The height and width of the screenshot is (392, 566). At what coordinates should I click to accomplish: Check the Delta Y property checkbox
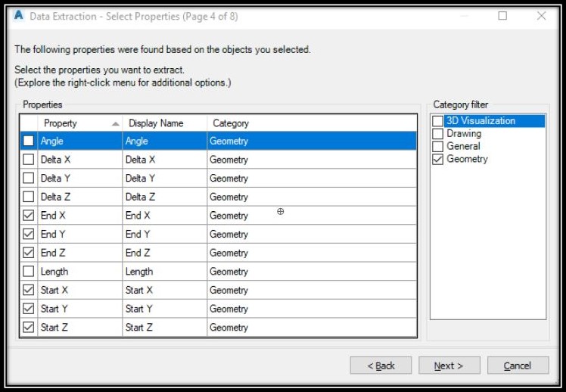29,178
